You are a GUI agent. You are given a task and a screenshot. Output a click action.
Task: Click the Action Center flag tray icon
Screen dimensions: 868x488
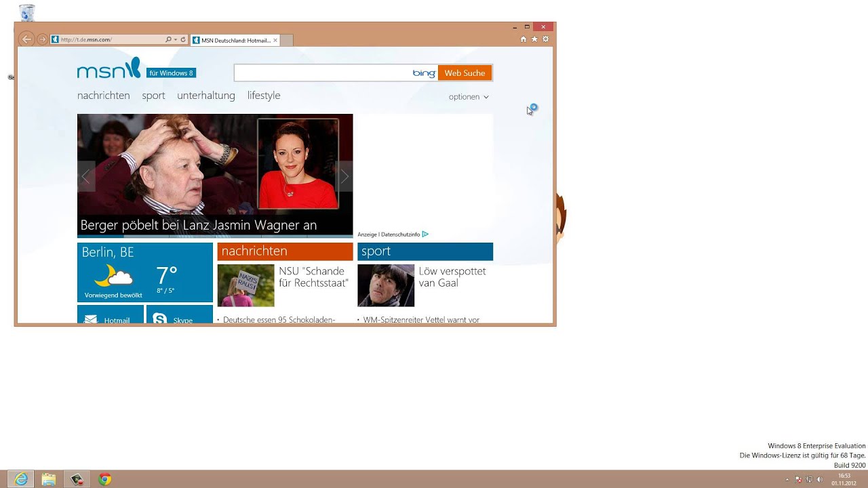799,479
